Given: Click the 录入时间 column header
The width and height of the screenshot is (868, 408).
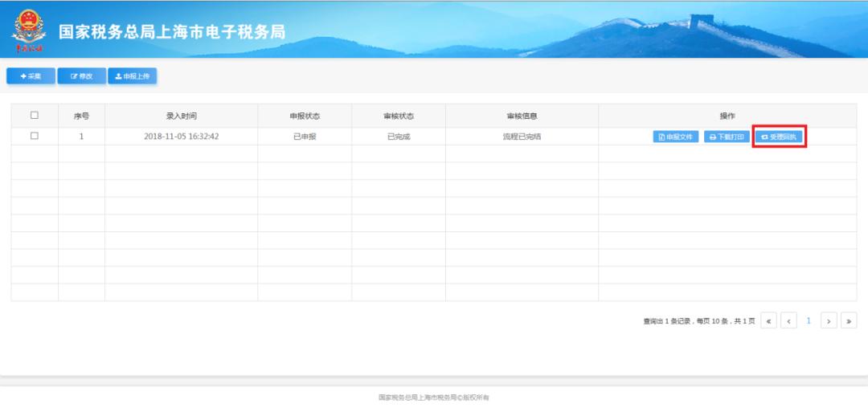Looking at the screenshot, I should pos(181,116).
